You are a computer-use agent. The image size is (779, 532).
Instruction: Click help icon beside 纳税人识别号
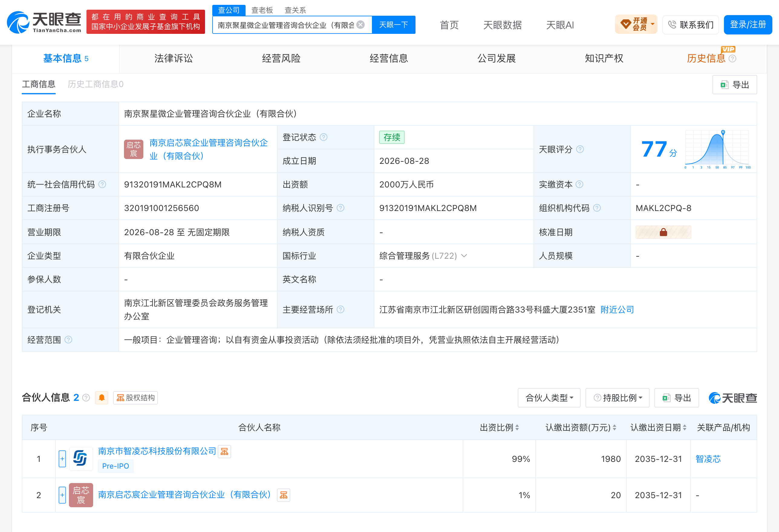(x=341, y=208)
